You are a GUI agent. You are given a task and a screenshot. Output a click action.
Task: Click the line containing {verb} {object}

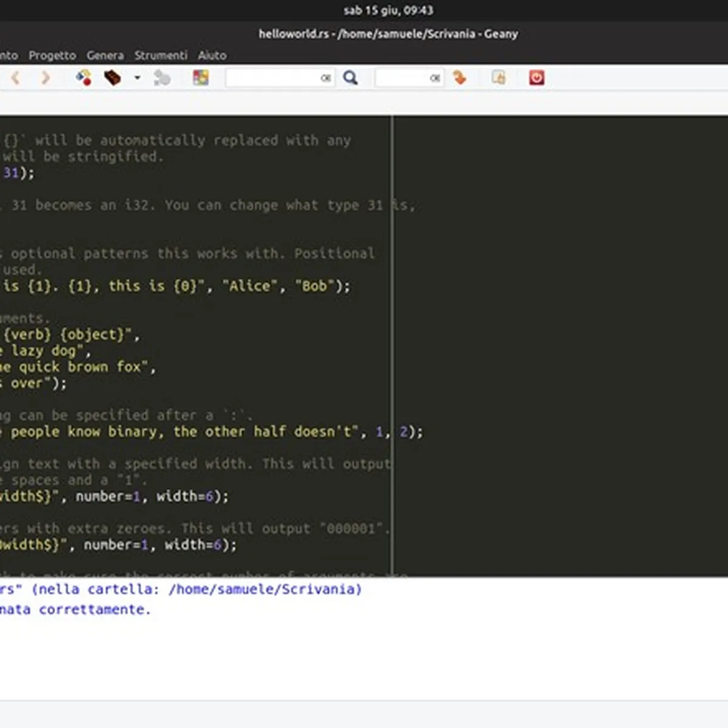(70, 334)
